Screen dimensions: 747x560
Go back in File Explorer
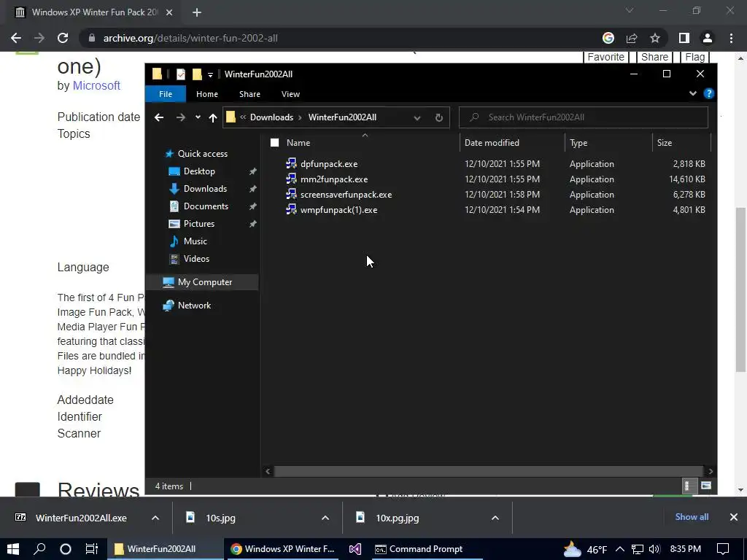159,117
